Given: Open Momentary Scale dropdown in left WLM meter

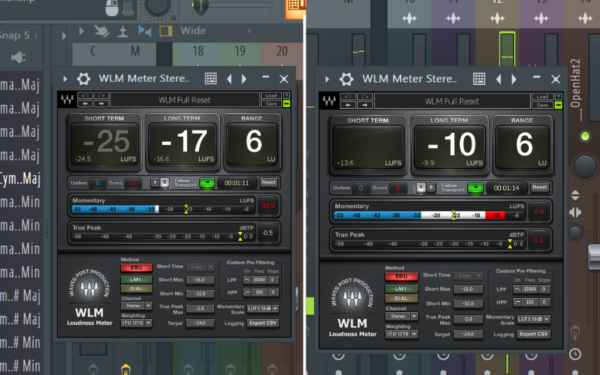Looking at the screenshot, I should coord(263,308).
